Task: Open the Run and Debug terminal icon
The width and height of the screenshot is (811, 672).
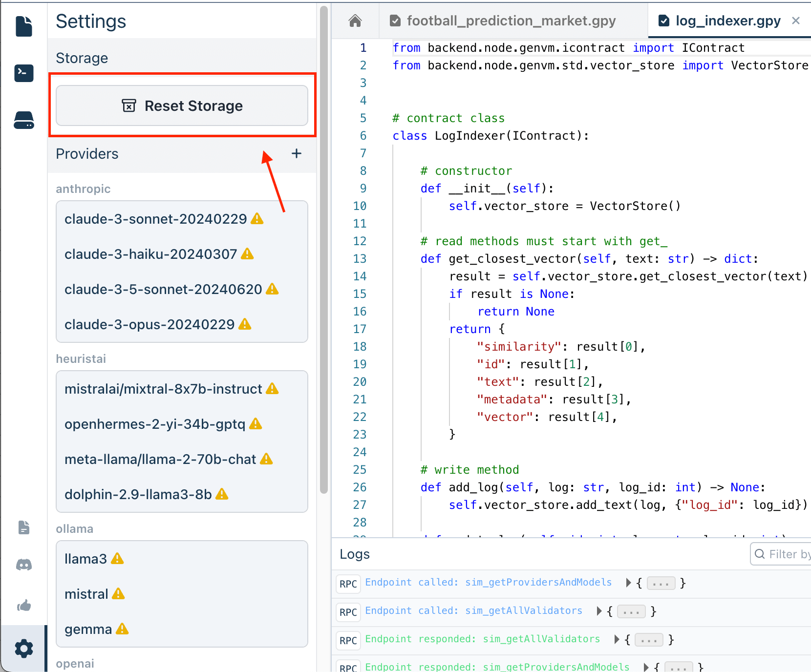Action: 23,73
